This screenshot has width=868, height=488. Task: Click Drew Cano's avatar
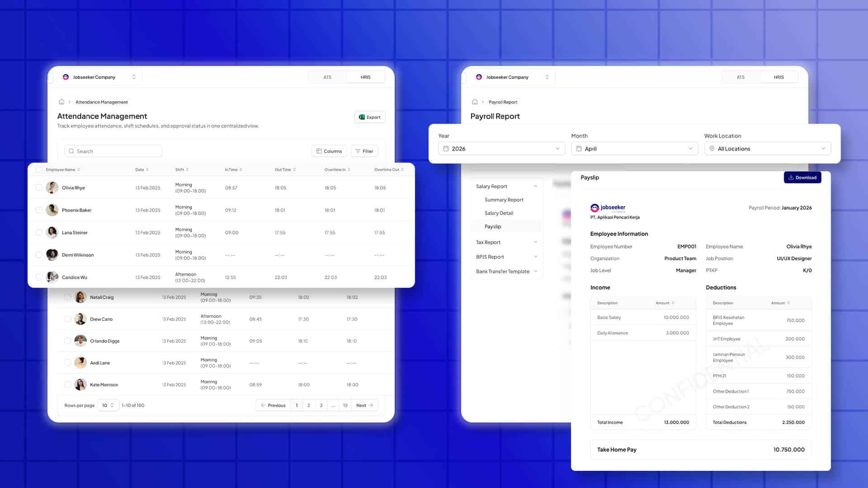[x=80, y=319]
